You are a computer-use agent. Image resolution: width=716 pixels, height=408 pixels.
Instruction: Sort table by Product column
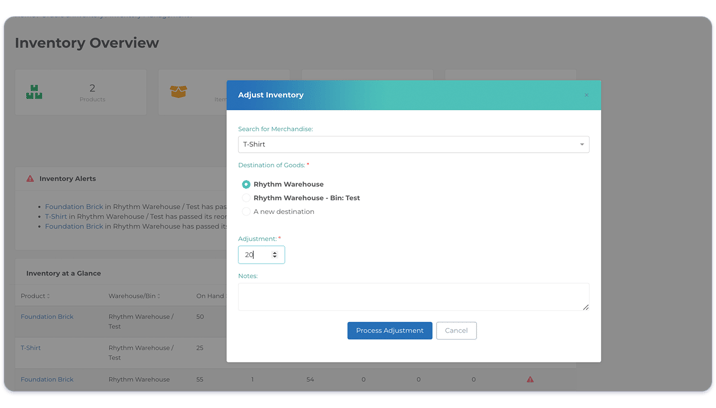click(x=35, y=296)
